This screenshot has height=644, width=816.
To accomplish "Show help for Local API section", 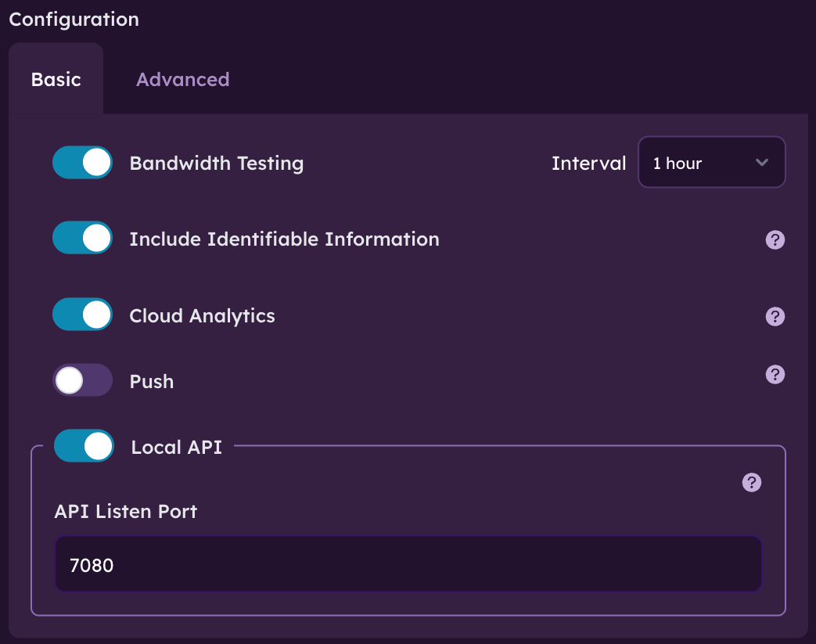I will click(x=751, y=483).
